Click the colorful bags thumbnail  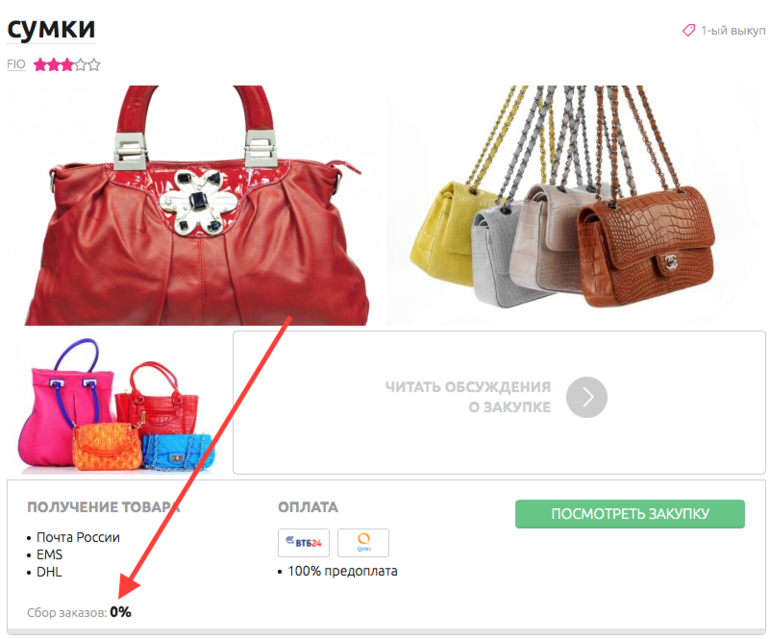click(x=117, y=405)
